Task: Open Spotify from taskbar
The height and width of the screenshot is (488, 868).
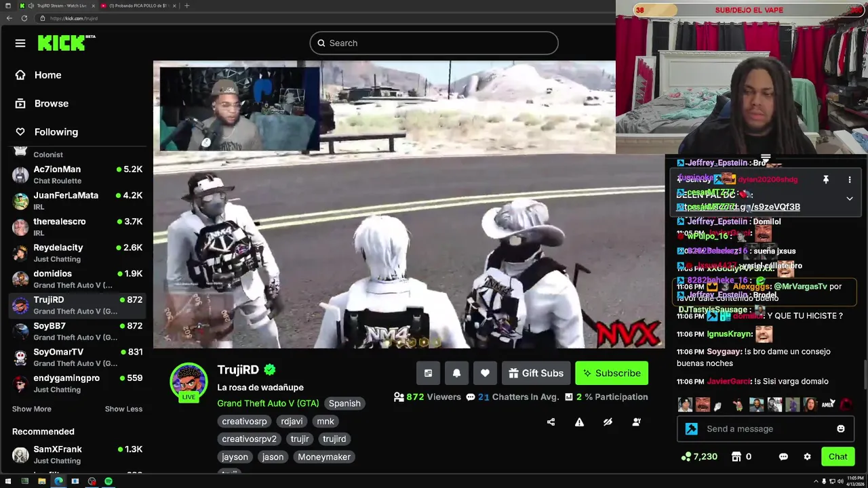Action: pos(108,481)
